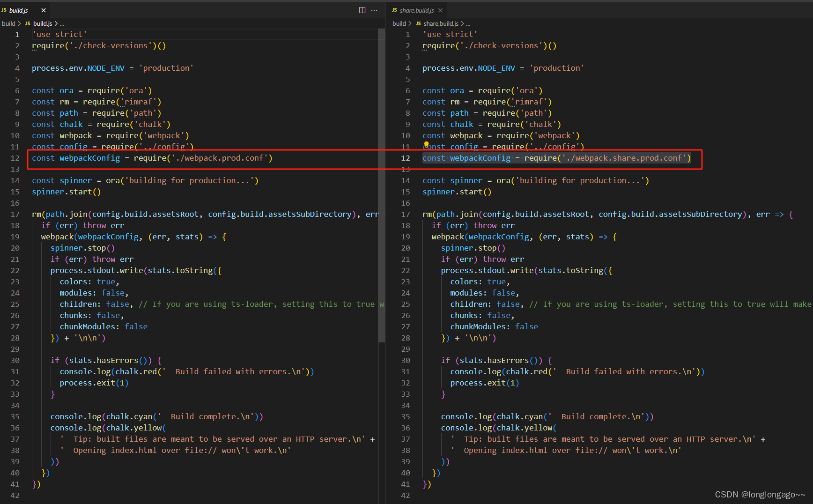Click breadcrumb ellipsis in right editor
Image resolution: width=813 pixels, height=504 pixels.
[x=468, y=23]
